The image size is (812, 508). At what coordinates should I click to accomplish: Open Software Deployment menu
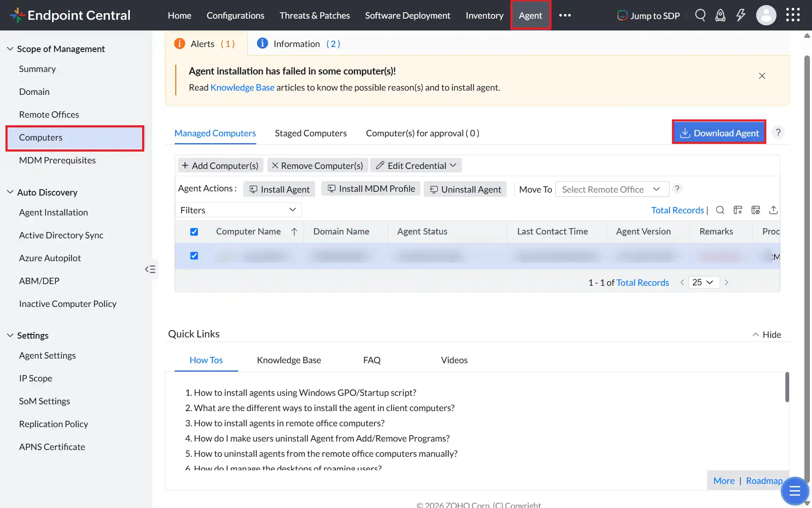(408, 15)
